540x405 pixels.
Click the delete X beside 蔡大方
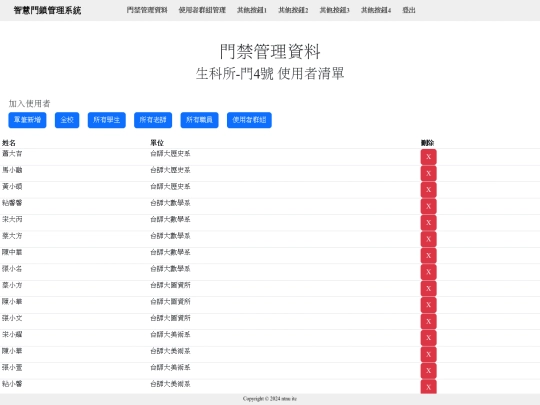click(428, 239)
